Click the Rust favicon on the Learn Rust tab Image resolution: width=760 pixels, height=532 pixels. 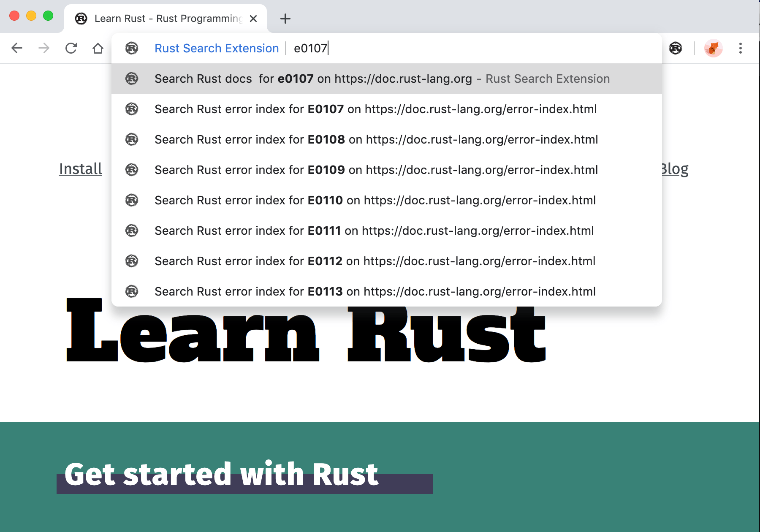coord(81,19)
